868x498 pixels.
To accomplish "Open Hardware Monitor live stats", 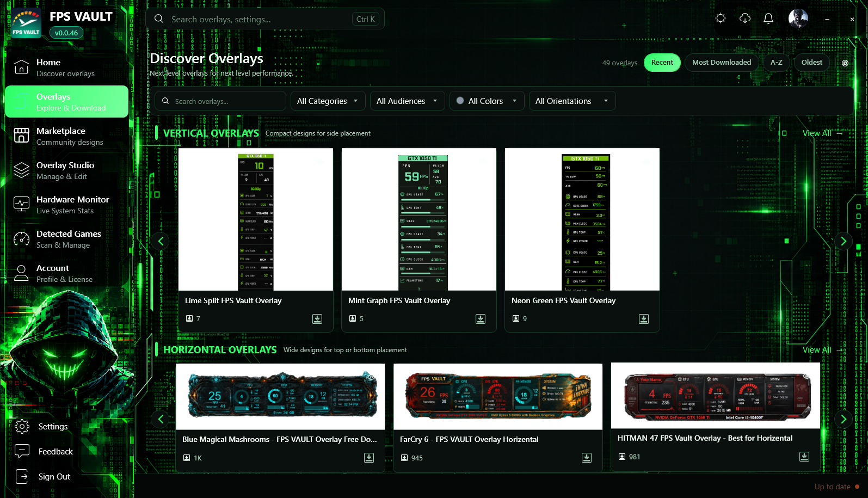I will (66, 205).
